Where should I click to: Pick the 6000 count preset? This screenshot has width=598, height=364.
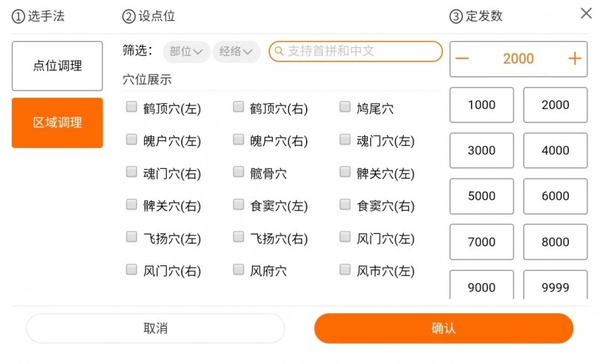[555, 196]
